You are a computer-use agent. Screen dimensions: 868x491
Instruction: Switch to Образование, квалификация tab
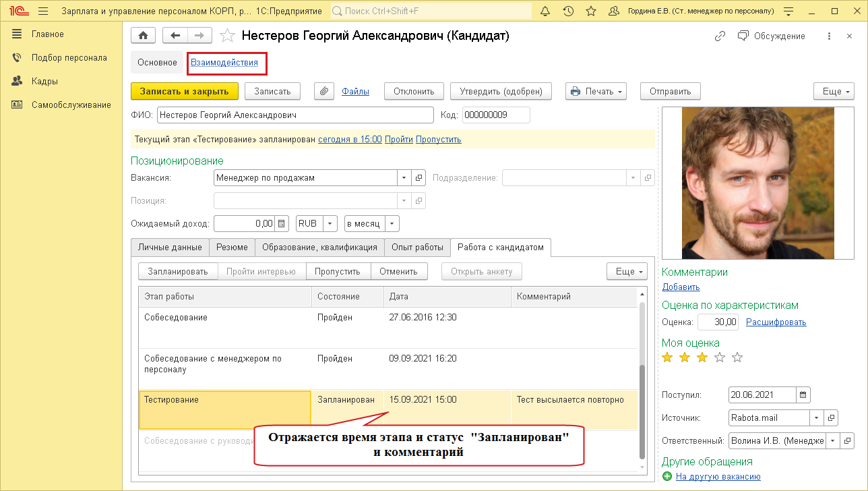[320, 248]
